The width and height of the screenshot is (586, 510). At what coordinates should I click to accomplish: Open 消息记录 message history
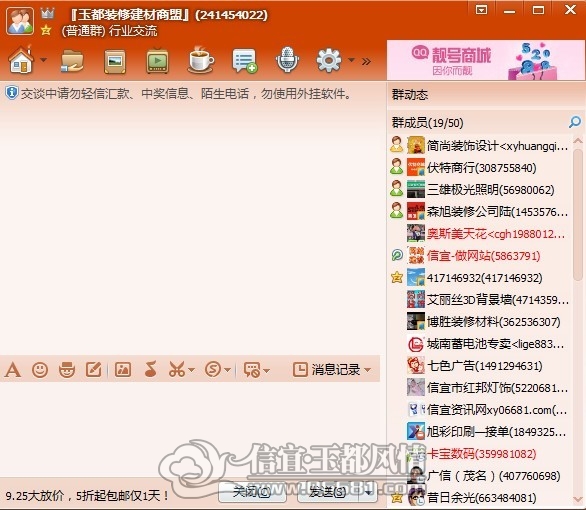(326, 370)
